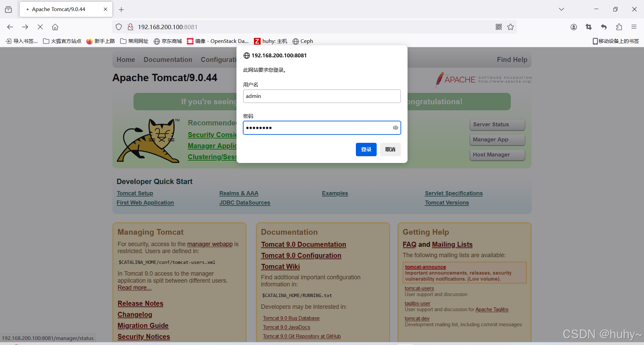Open the 导入书签 bookmark item

22,41
